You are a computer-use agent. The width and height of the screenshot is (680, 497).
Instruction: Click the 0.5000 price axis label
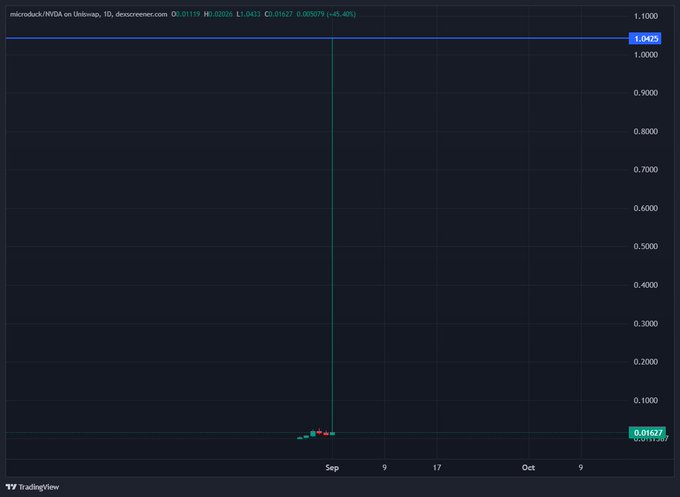pos(646,246)
